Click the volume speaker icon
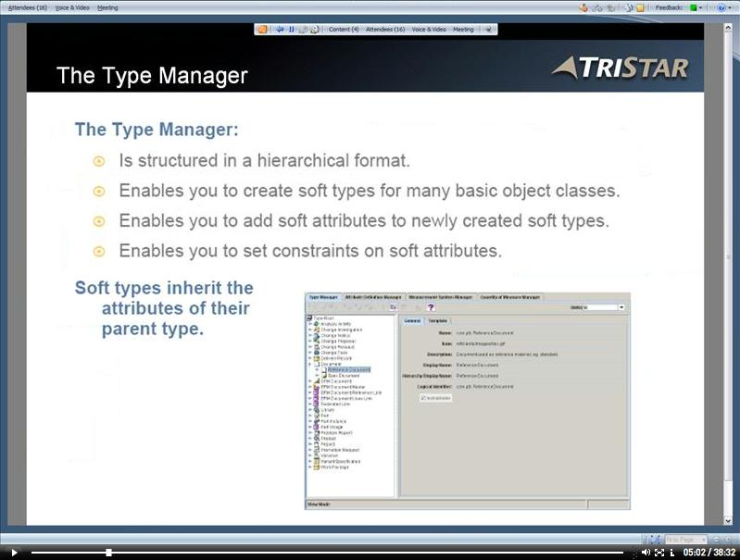740x560 pixels. 646,553
